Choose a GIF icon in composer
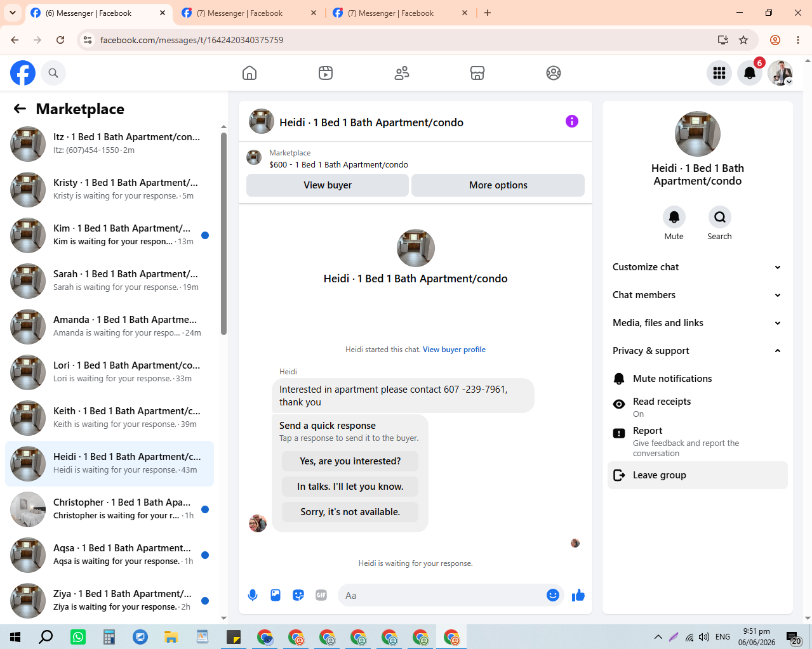The image size is (812, 649). (321, 595)
